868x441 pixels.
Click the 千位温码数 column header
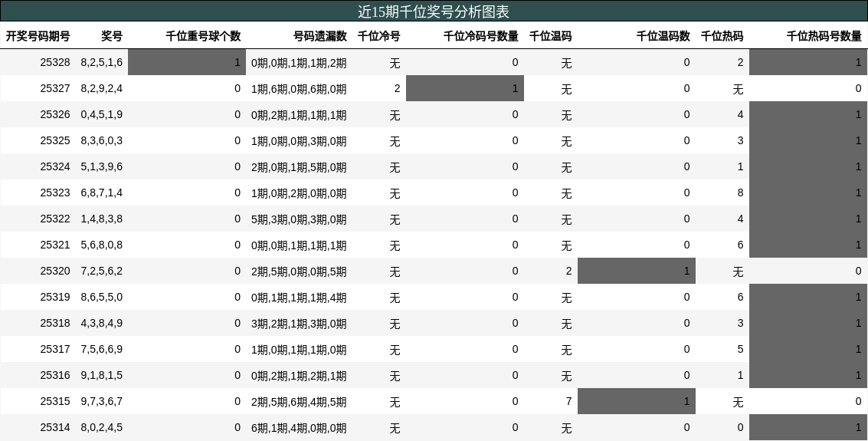663,36
